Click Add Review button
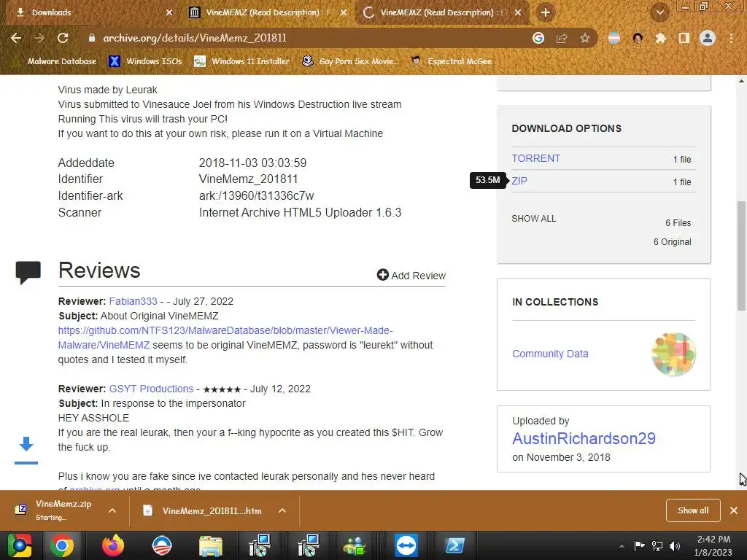The image size is (747, 560). [411, 275]
